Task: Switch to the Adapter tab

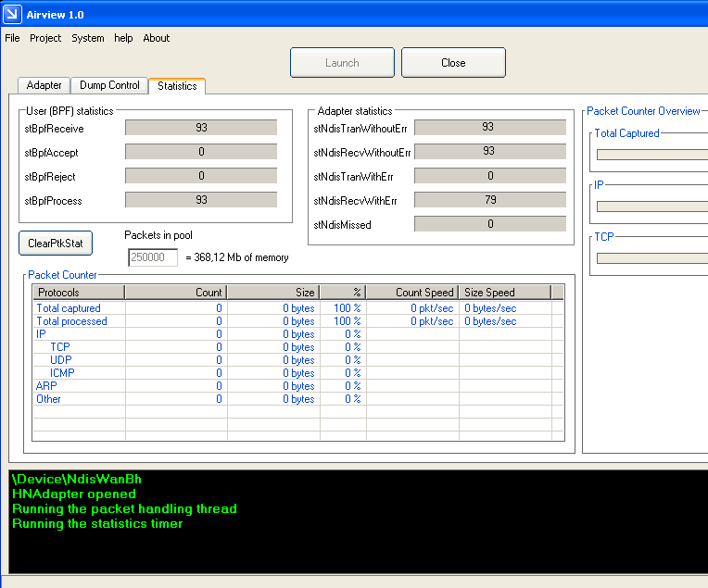Action: (x=44, y=85)
